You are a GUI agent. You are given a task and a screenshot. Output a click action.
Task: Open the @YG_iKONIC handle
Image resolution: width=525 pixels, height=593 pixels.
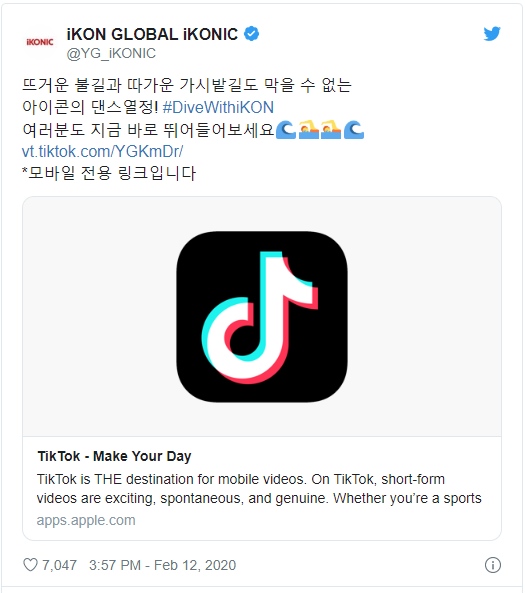click(x=111, y=53)
